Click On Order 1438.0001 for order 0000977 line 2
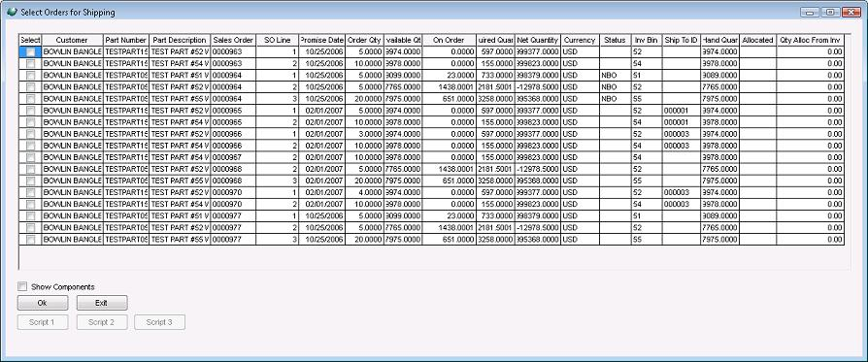This screenshot has height=362, width=868. pos(449,227)
